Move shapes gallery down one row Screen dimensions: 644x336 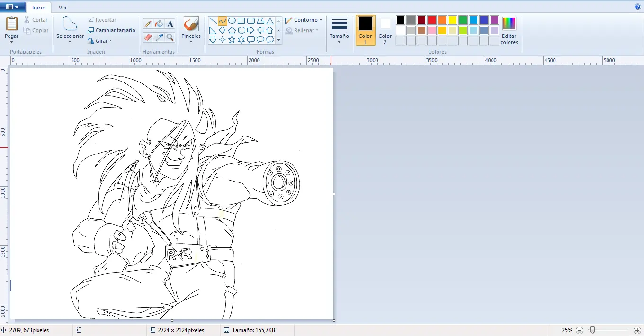tap(278, 30)
